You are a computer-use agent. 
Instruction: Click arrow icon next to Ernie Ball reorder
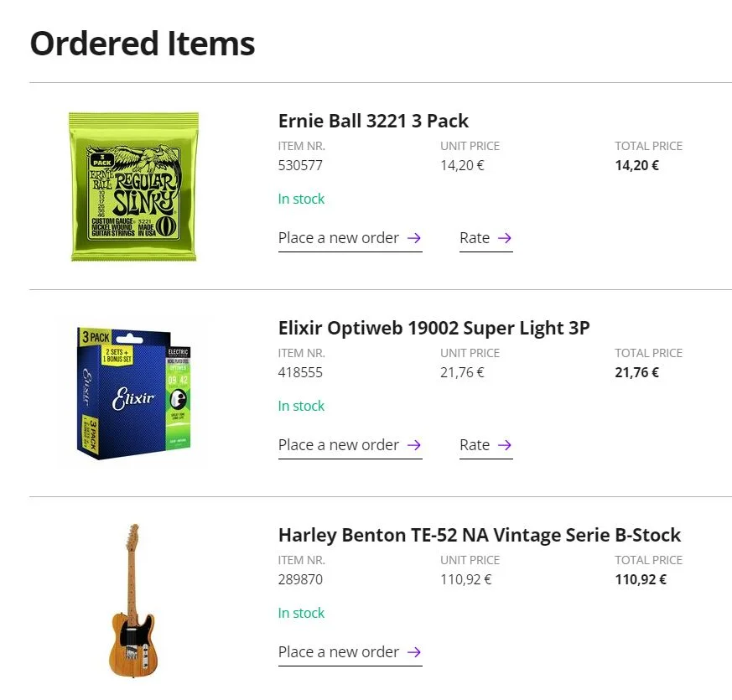point(413,238)
